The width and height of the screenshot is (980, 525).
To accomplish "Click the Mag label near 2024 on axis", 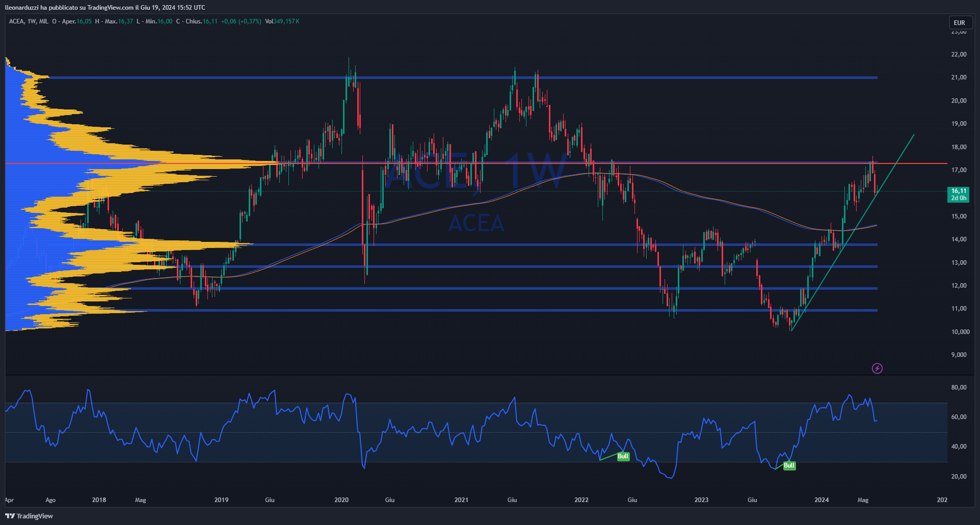I will click(863, 500).
